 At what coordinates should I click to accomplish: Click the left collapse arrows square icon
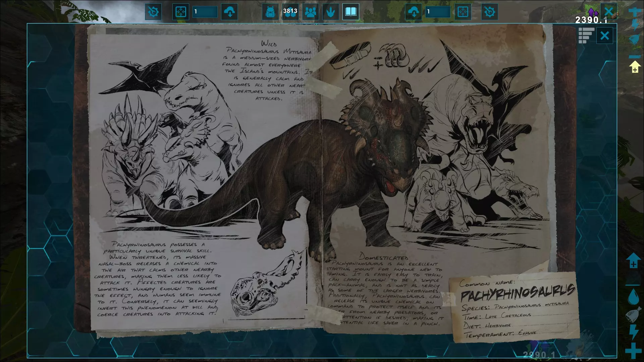coord(181,12)
